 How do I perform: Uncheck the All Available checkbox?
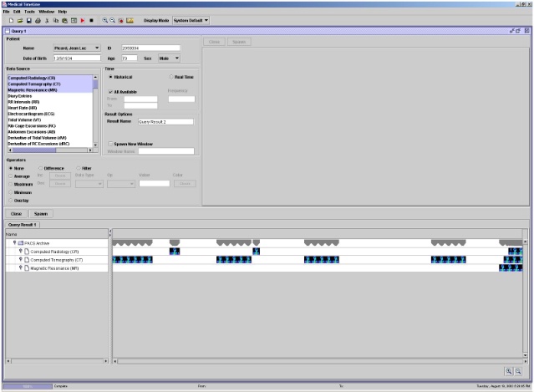[110, 91]
